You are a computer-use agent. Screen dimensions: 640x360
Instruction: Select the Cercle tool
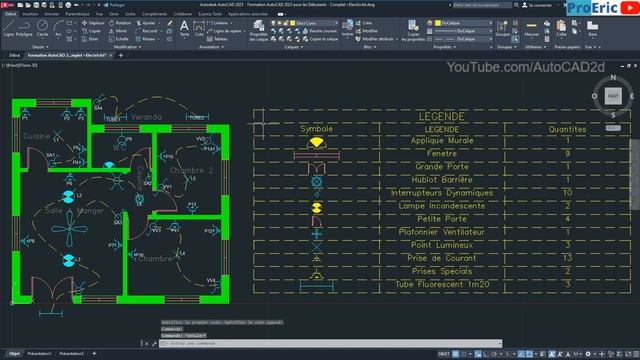42,29
